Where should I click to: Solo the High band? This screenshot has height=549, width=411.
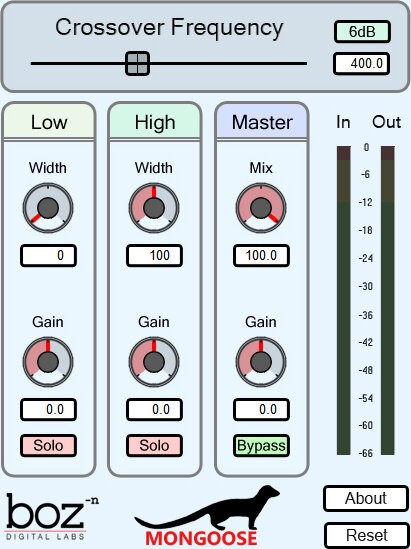154,445
